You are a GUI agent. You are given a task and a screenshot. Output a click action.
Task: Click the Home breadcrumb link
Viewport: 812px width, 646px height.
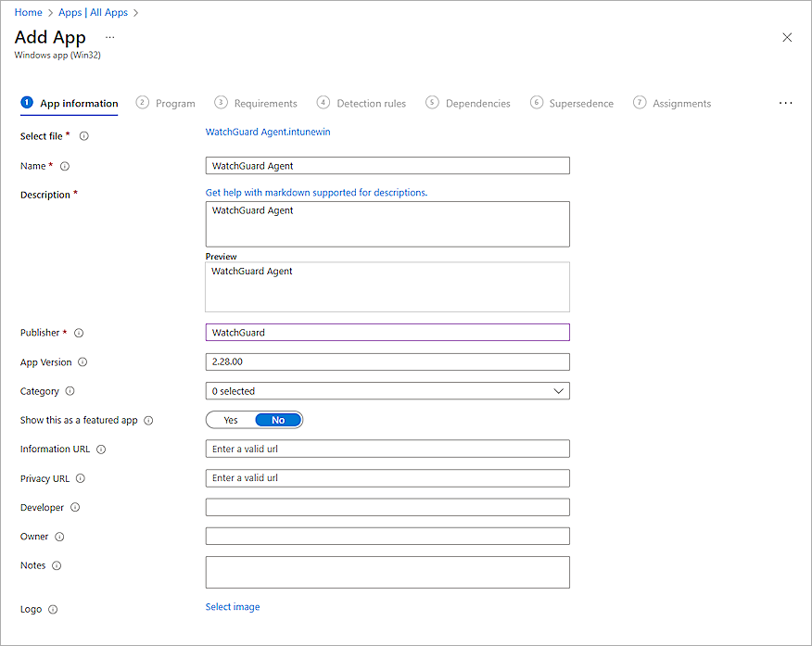[x=28, y=12]
